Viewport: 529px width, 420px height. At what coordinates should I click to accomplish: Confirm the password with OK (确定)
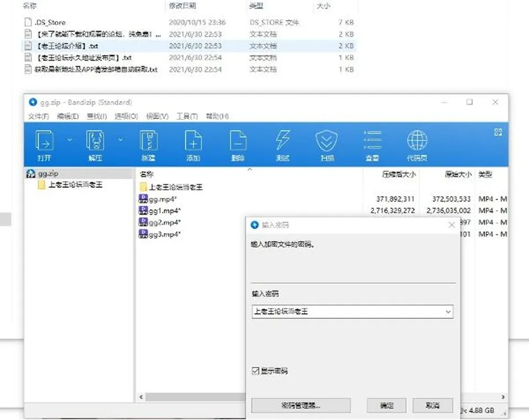(x=386, y=406)
